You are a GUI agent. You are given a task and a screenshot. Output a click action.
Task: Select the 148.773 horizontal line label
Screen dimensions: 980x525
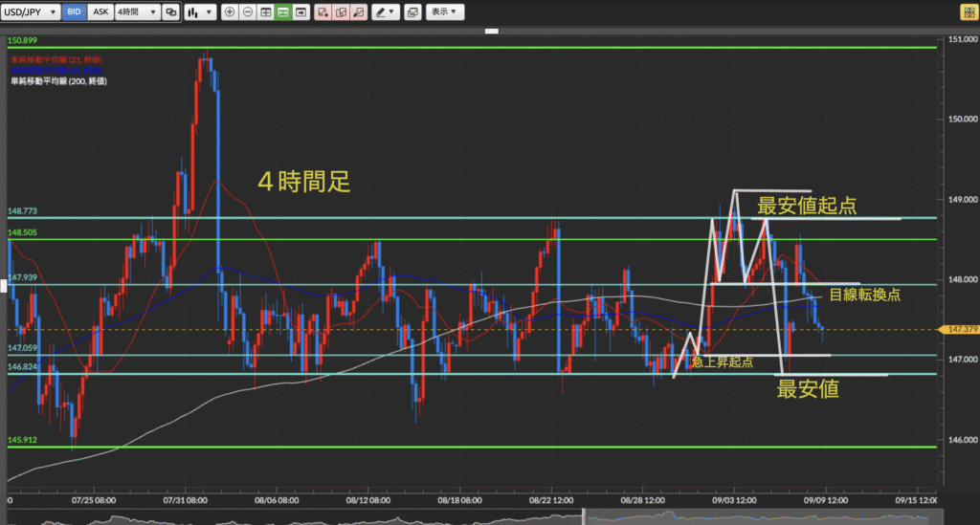tap(23, 211)
